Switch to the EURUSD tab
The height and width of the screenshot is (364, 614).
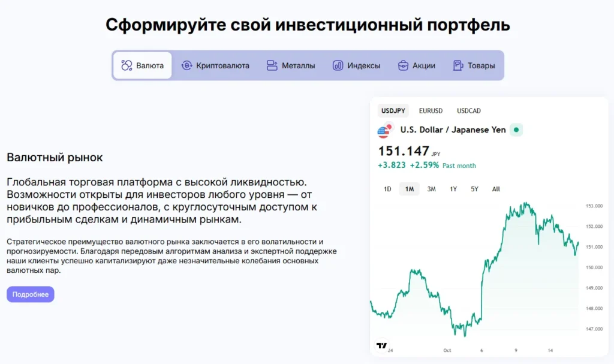tap(431, 110)
